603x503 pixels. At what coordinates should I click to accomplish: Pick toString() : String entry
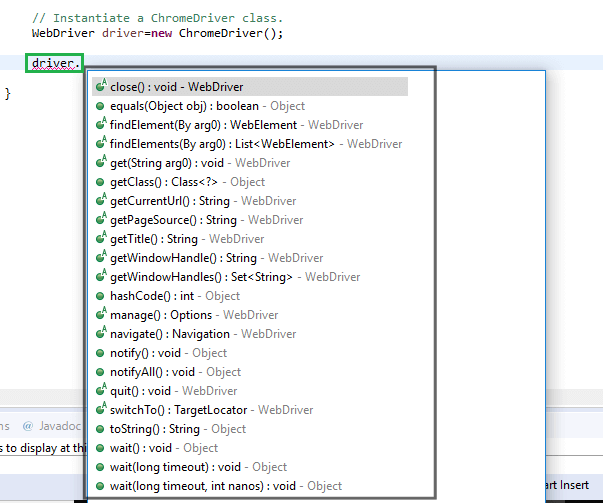[x=250, y=429]
